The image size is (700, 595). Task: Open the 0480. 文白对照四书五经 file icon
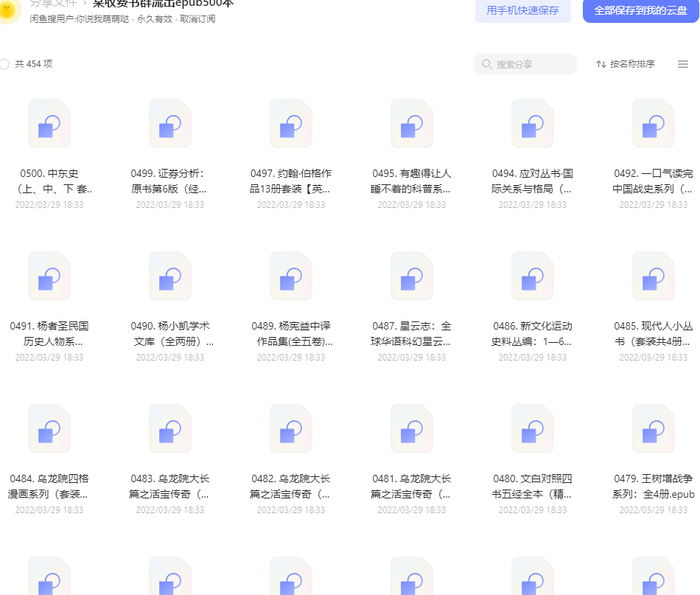click(x=533, y=429)
